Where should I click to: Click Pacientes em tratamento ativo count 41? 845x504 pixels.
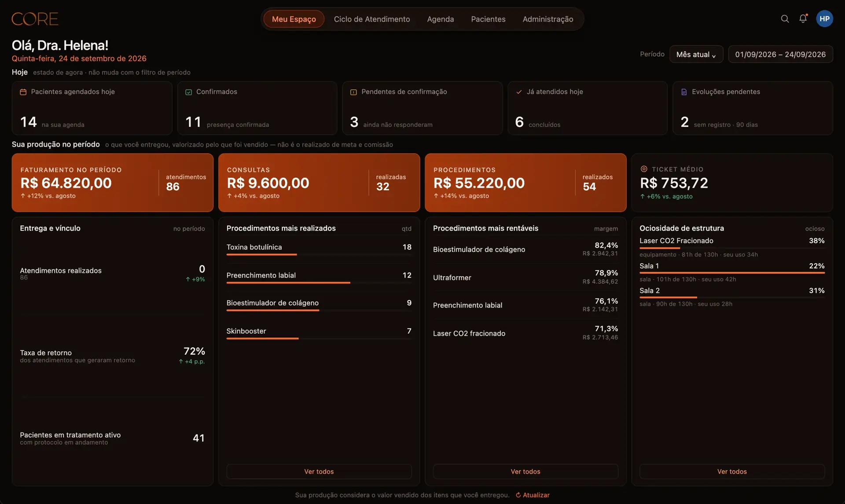tap(198, 438)
